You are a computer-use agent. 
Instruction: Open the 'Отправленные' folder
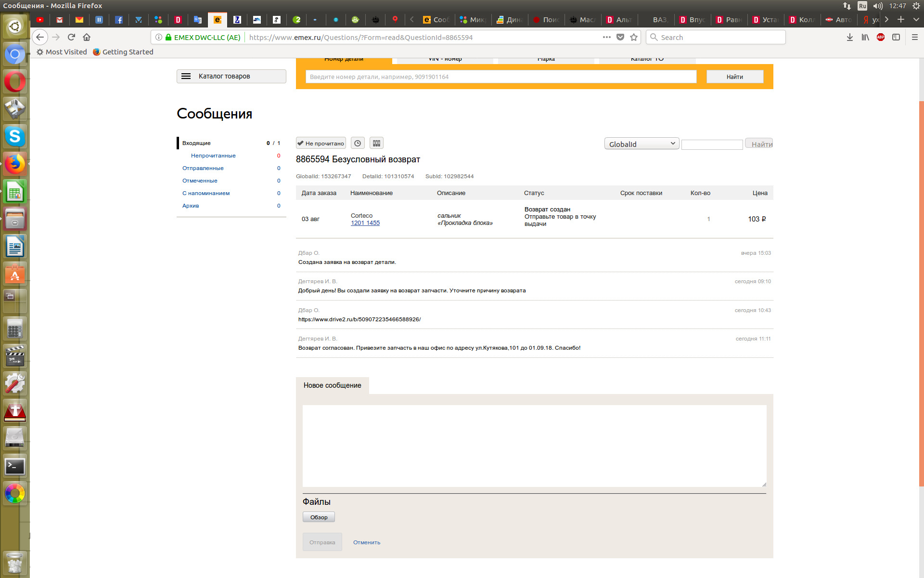pos(203,168)
